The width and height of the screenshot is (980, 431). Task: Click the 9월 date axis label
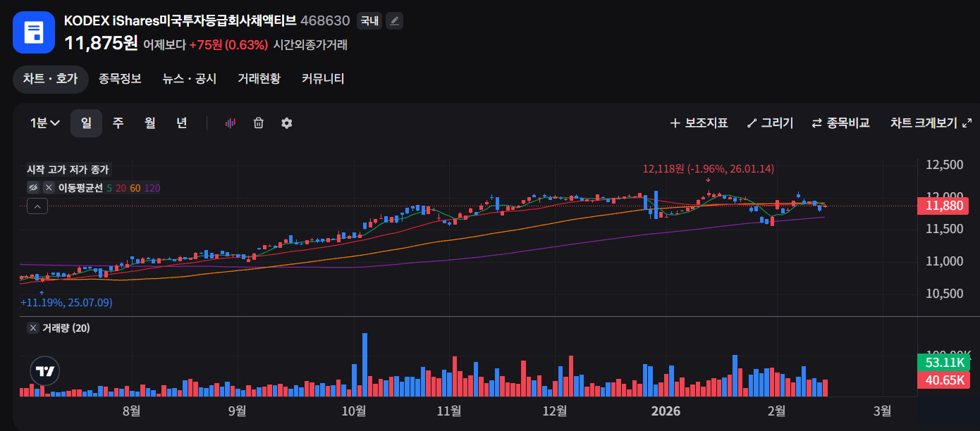click(x=238, y=410)
